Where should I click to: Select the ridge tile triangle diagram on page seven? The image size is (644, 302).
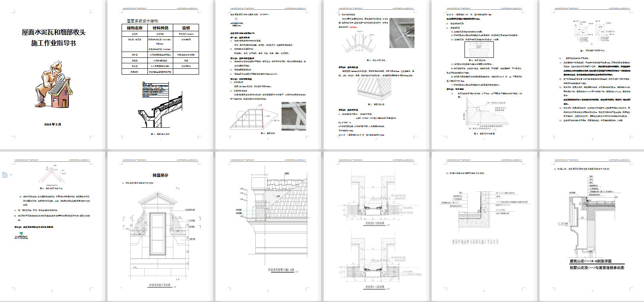52,175
